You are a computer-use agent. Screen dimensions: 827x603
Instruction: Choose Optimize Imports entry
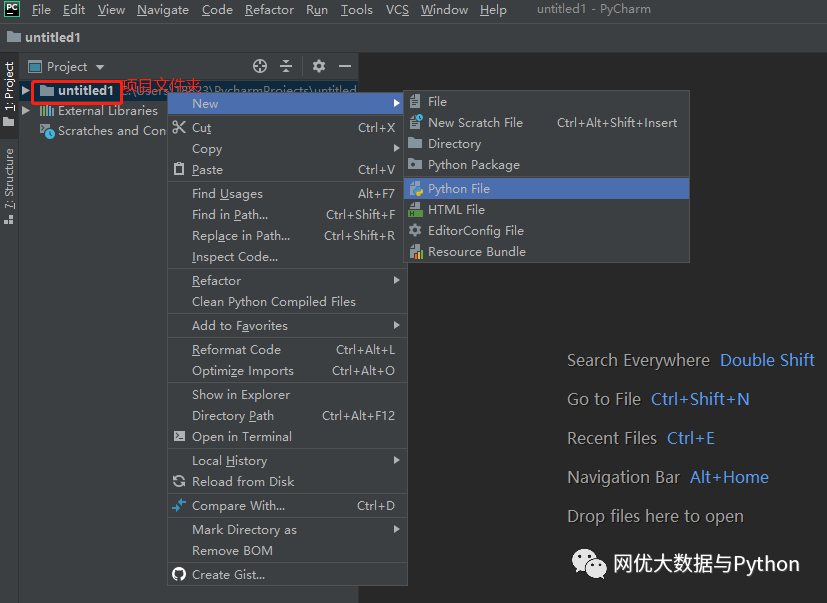click(x=287, y=371)
